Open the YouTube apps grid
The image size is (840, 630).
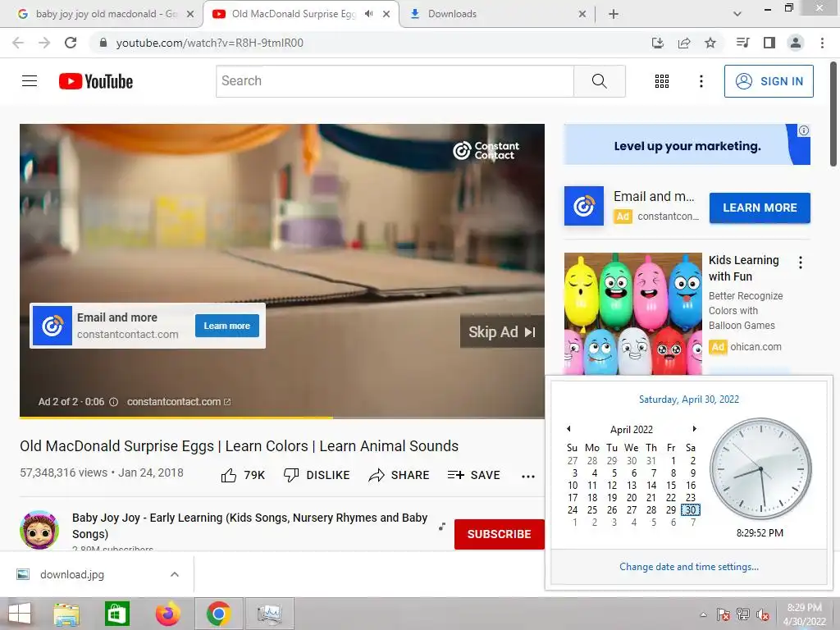click(662, 81)
